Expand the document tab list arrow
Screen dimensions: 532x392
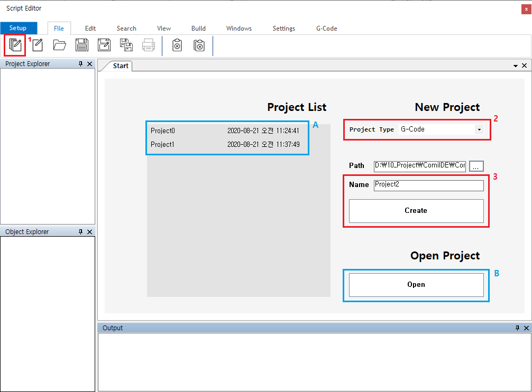pyautogui.click(x=516, y=66)
